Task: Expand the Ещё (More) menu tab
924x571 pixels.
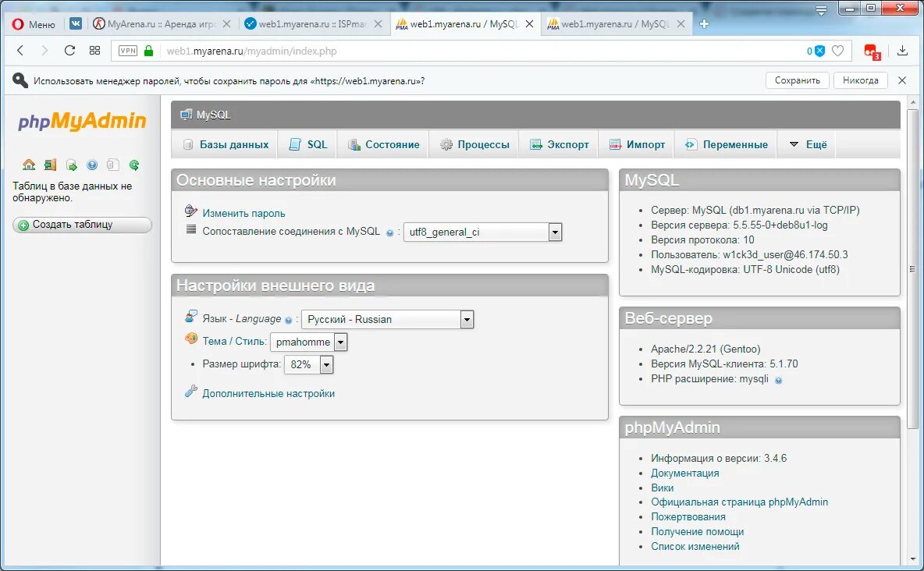Action: pos(808,144)
